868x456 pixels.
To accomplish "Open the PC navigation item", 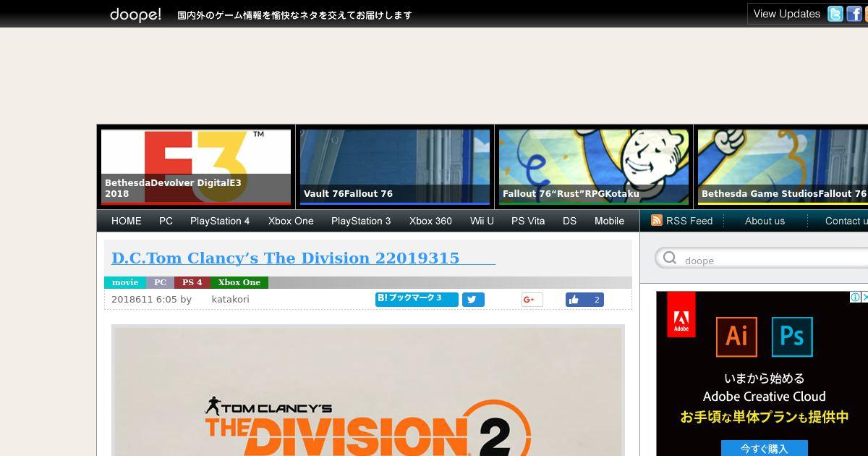I will point(166,221).
